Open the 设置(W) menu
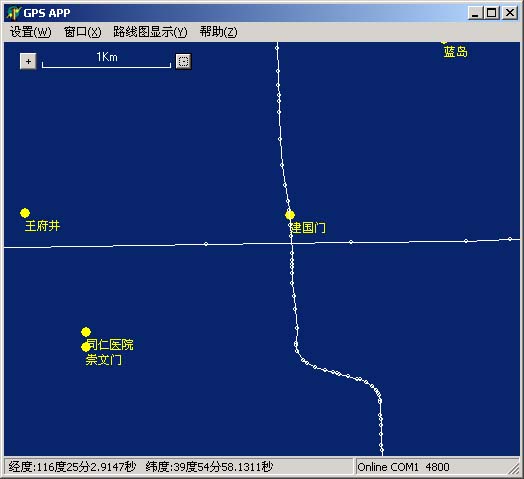The width and height of the screenshot is (524, 479). pyautogui.click(x=30, y=32)
